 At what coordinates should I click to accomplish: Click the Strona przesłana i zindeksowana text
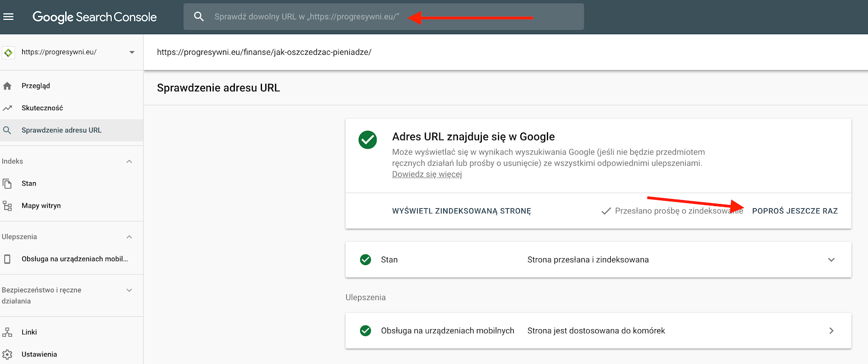(588, 260)
